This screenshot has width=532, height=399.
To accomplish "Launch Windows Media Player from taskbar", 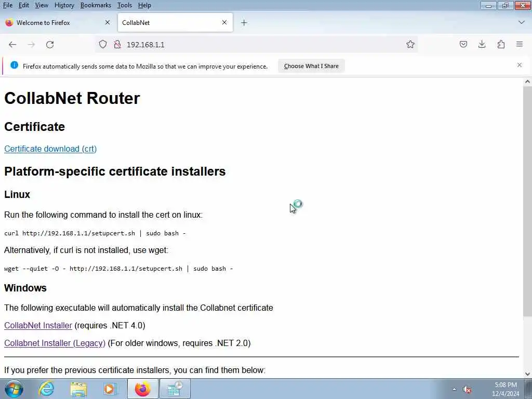I will [x=109, y=389].
